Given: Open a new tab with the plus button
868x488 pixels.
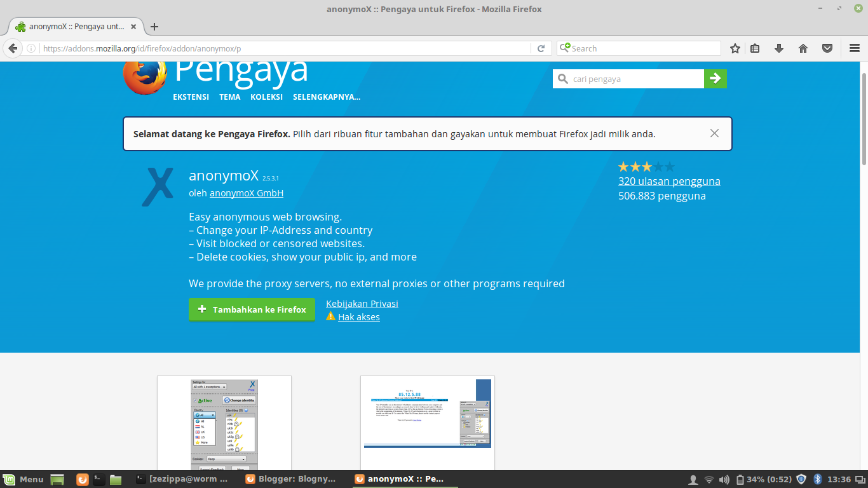Looking at the screenshot, I should (x=154, y=27).
